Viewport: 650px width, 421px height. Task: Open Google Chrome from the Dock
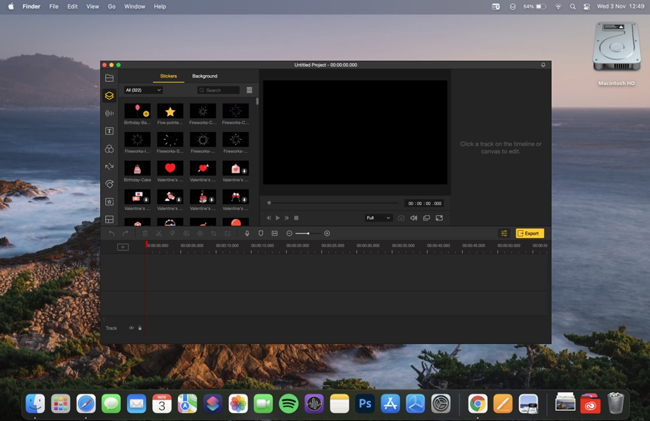(x=478, y=404)
